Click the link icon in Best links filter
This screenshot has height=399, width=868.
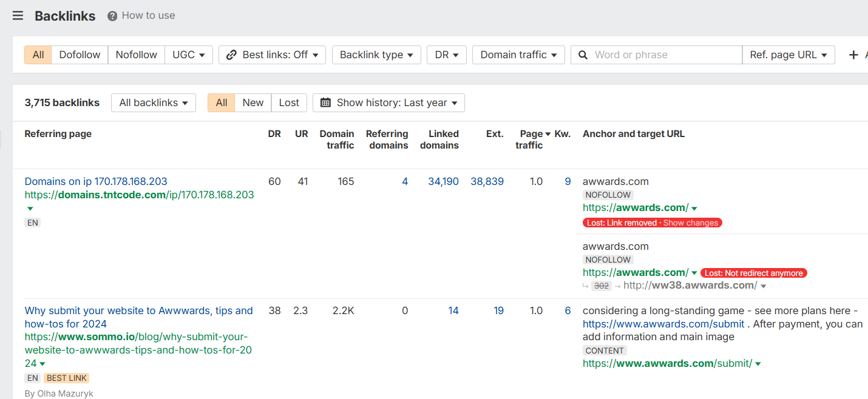point(231,55)
